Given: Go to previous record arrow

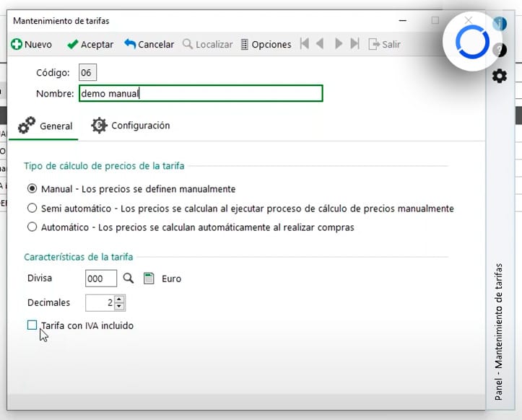Looking at the screenshot, I should (320, 43).
